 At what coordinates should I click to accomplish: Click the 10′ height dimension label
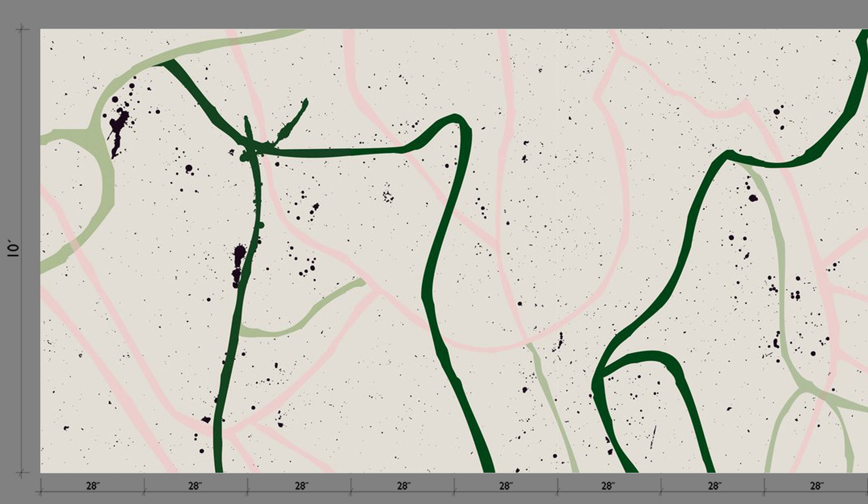click(x=14, y=249)
